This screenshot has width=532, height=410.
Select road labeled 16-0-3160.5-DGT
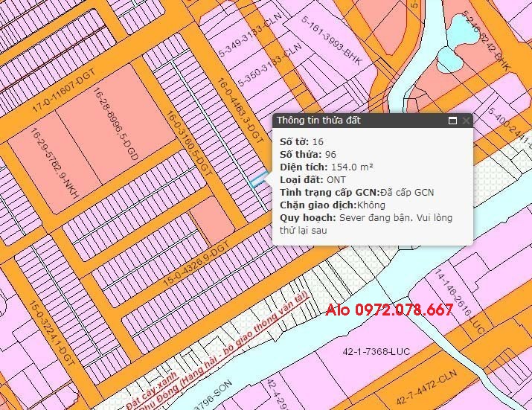click(x=189, y=143)
